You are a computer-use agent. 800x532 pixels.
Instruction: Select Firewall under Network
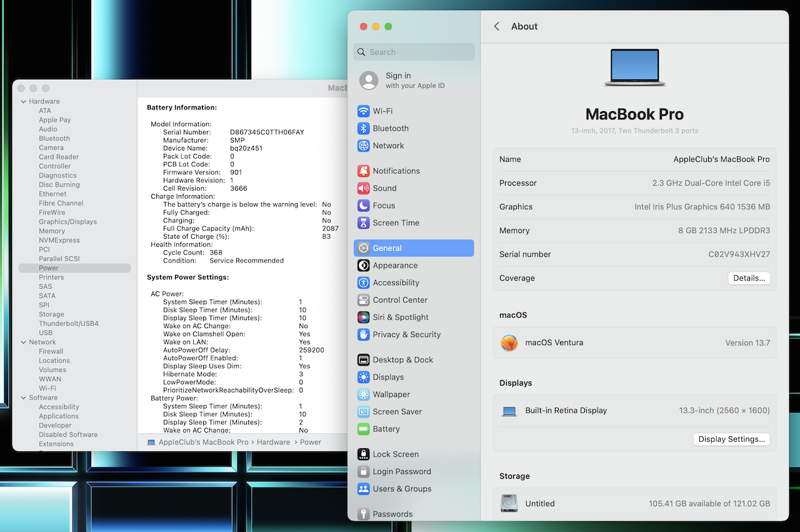click(x=51, y=351)
